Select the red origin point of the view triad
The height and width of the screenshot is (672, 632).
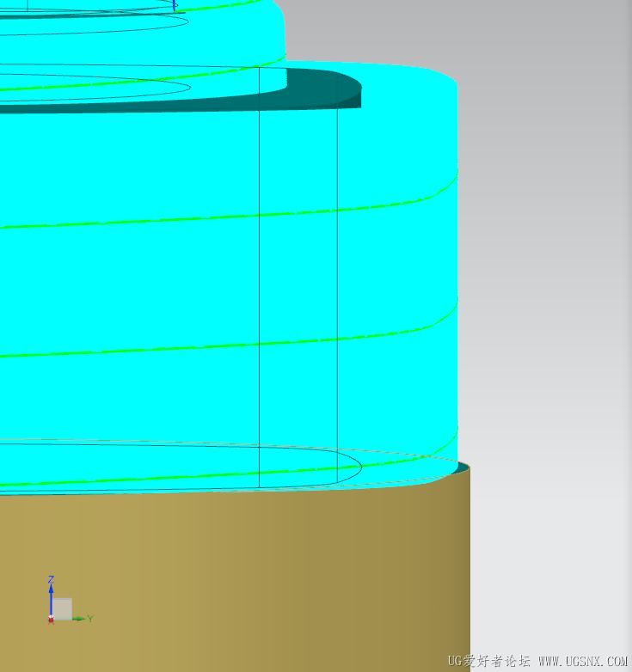51,619
